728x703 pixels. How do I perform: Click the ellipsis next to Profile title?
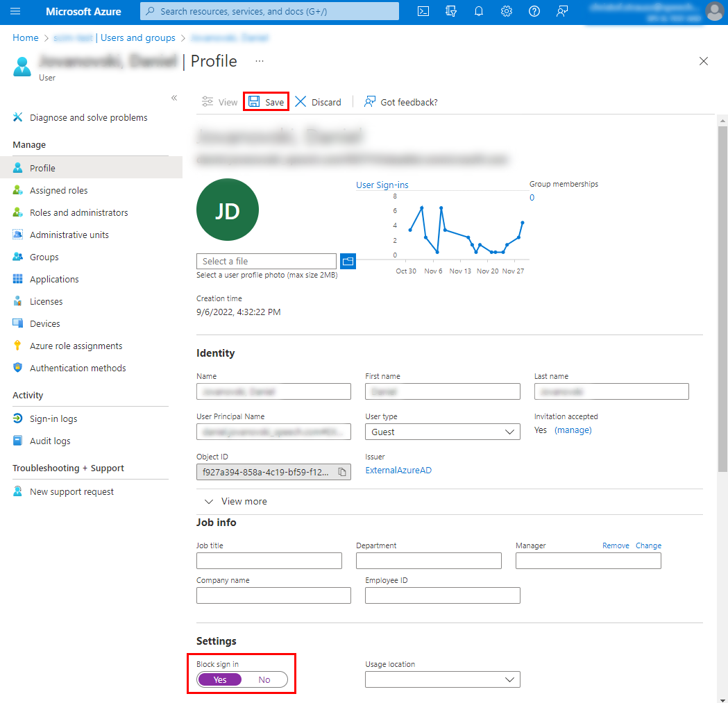click(260, 61)
